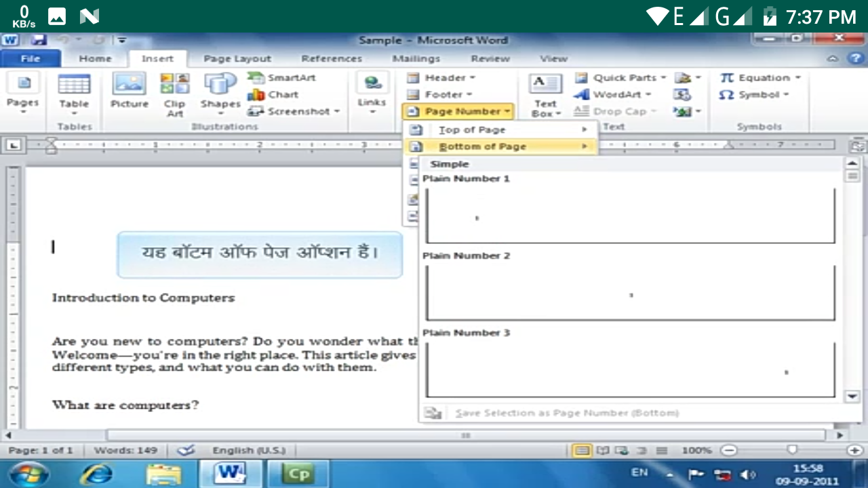Click the Date & Time icon
This screenshot has width=868, height=488.
tap(682, 94)
